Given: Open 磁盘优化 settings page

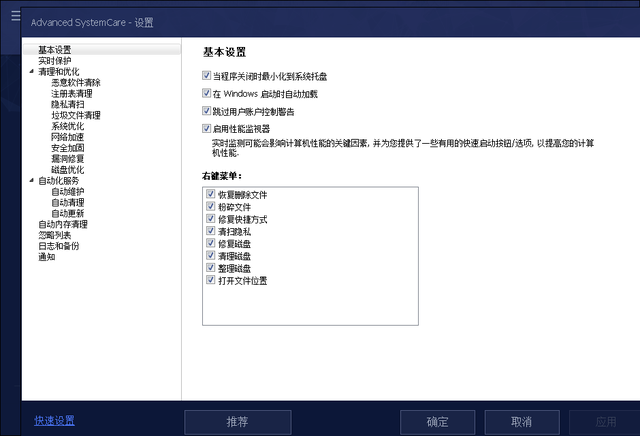Looking at the screenshot, I should (67, 170).
